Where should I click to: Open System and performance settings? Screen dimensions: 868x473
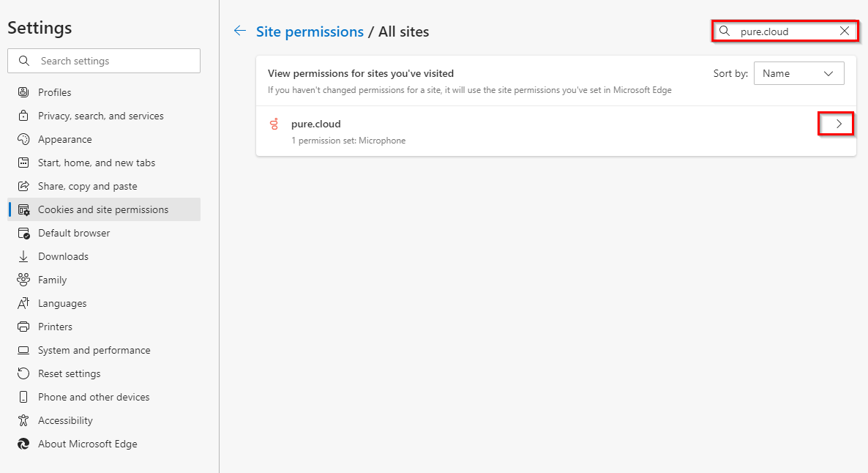click(94, 350)
